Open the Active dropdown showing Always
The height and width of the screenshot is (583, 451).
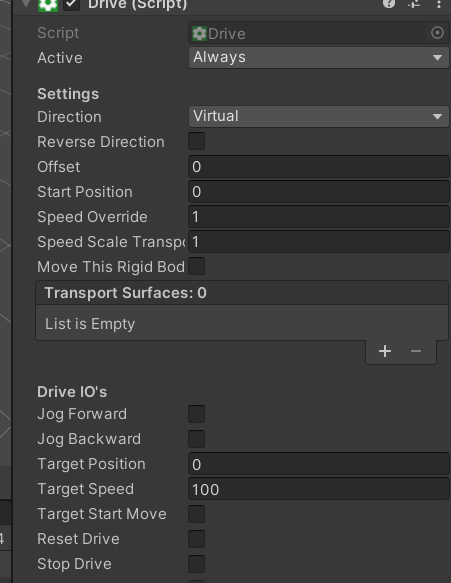point(319,57)
